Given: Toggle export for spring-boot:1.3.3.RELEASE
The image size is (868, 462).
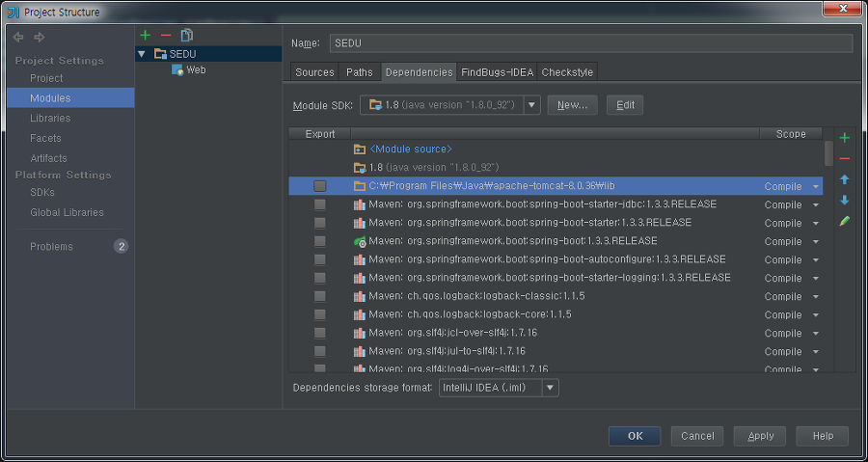Looking at the screenshot, I should tap(319, 241).
